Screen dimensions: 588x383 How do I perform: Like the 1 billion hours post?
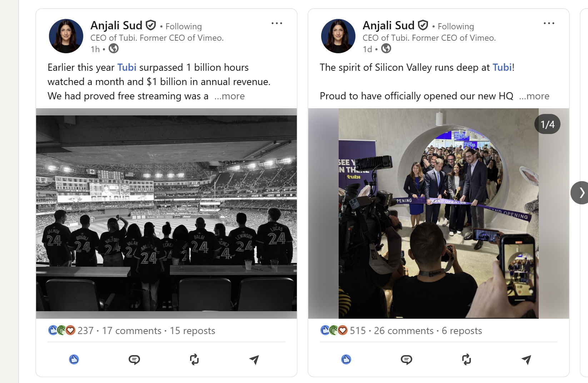coord(74,359)
